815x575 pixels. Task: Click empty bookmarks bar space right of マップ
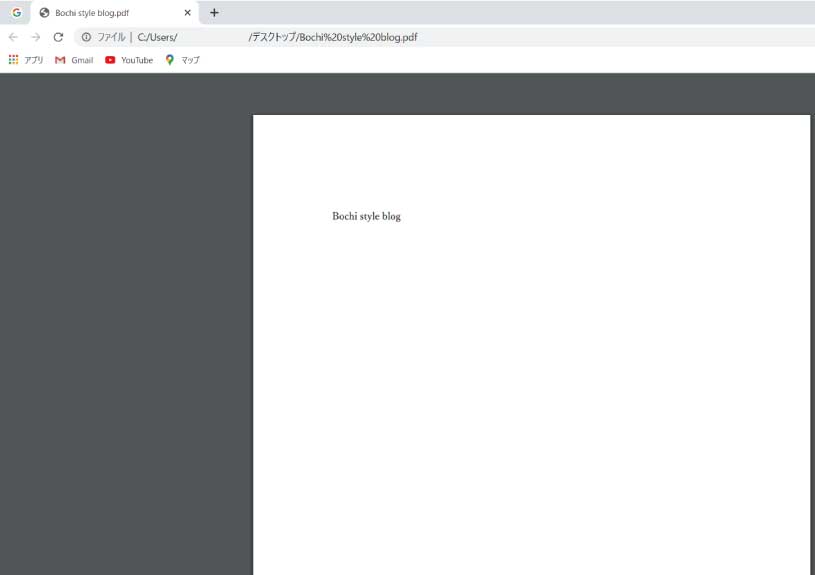click(500, 60)
